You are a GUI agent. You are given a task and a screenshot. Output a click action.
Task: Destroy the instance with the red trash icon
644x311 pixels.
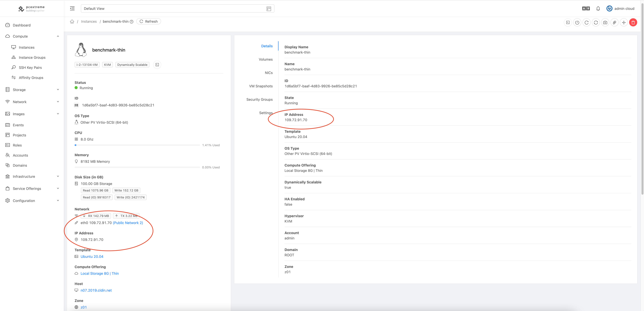coord(633,22)
